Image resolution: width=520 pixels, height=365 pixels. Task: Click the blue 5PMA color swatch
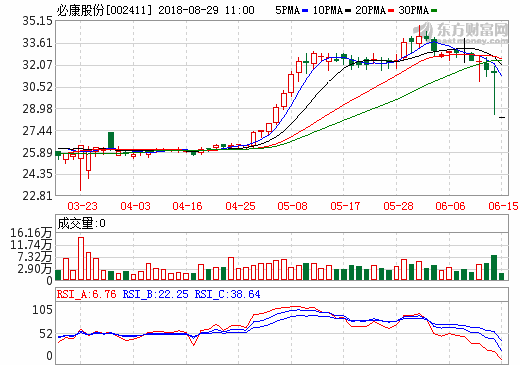pyautogui.click(x=305, y=11)
